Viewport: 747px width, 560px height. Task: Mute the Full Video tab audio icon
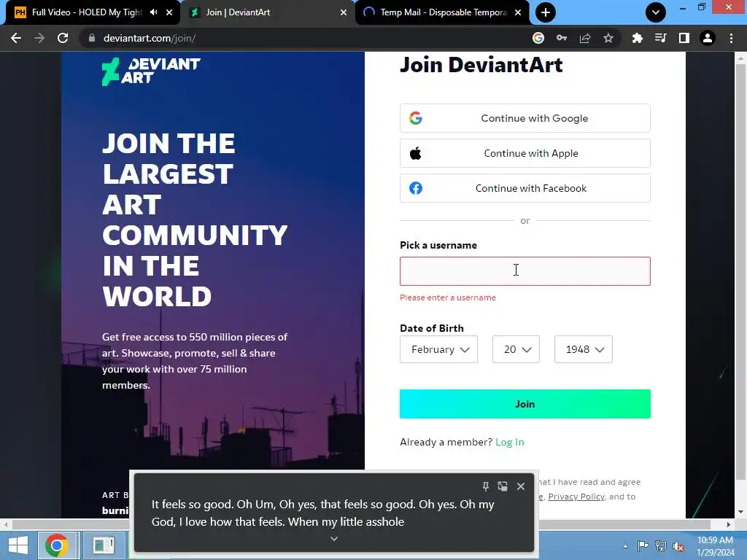click(153, 12)
